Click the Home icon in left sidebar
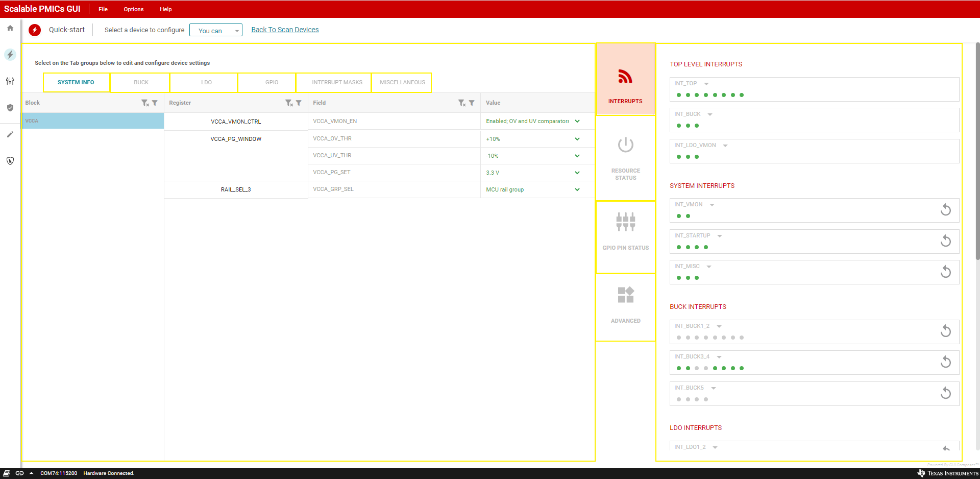 point(10,29)
